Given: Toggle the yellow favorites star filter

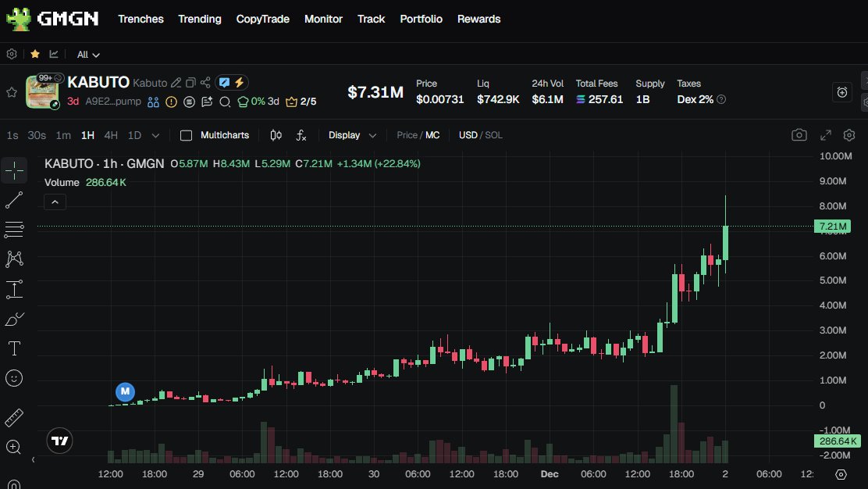Looking at the screenshot, I should [x=35, y=54].
